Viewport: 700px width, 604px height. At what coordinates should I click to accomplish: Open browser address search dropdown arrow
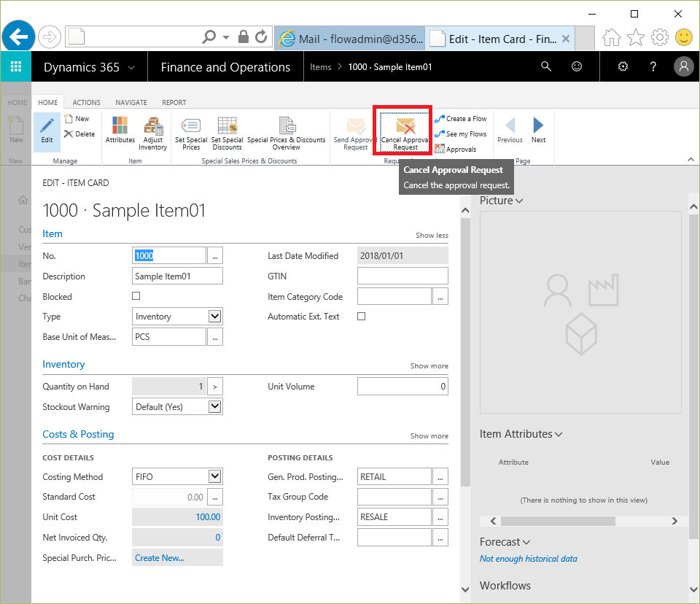click(x=226, y=37)
